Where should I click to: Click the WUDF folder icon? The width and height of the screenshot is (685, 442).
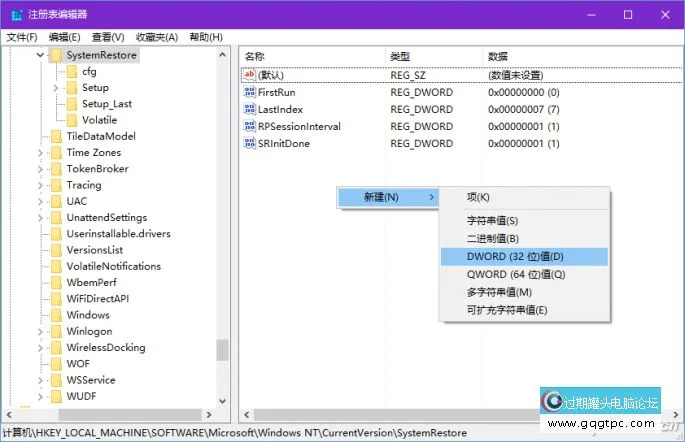56,397
